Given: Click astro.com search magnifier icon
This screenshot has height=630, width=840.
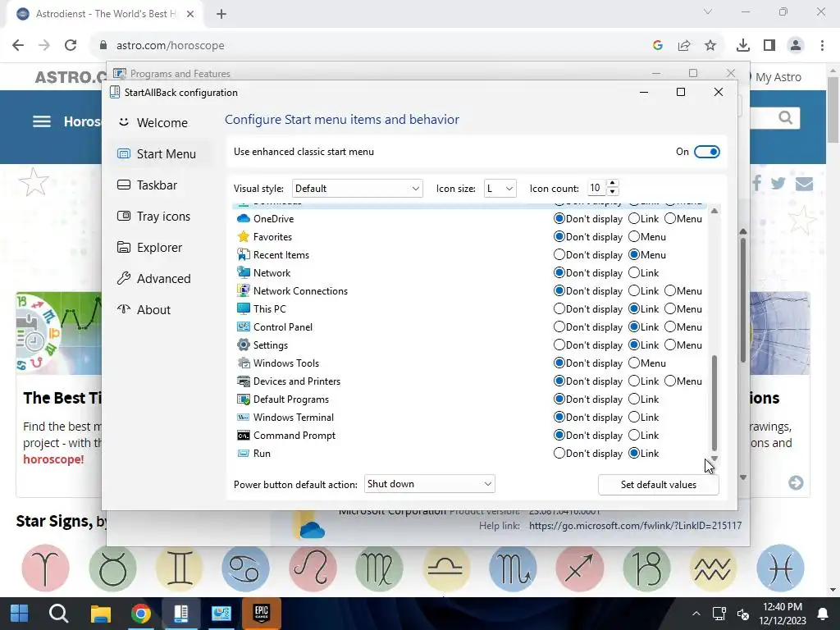Looking at the screenshot, I should point(785,117).
